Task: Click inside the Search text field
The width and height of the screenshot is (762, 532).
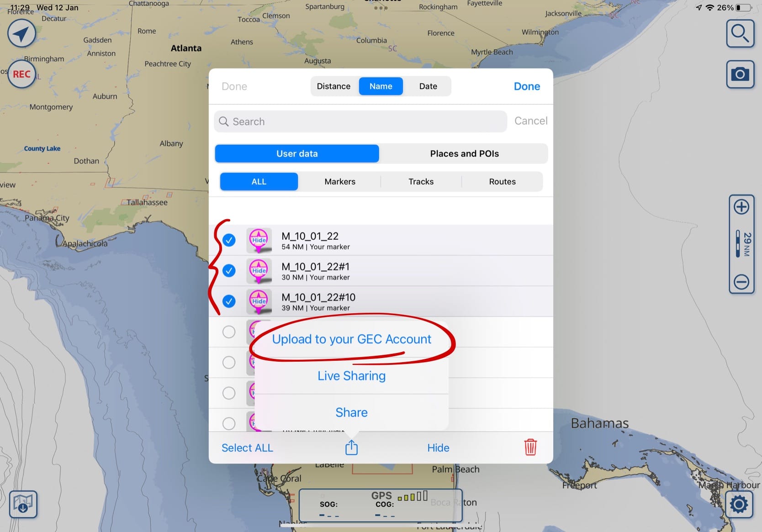Action: pos(360,121)
